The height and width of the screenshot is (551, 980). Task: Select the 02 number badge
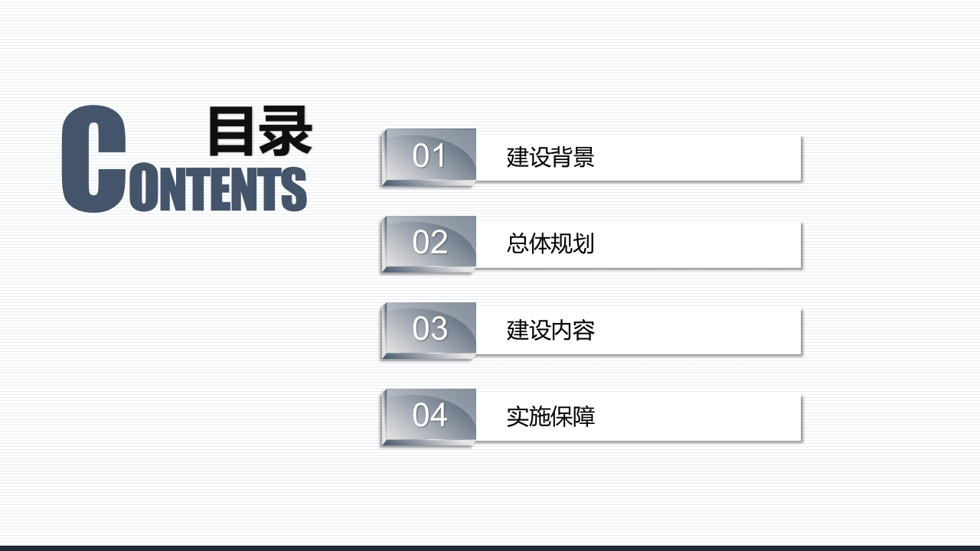click(429, 243)
